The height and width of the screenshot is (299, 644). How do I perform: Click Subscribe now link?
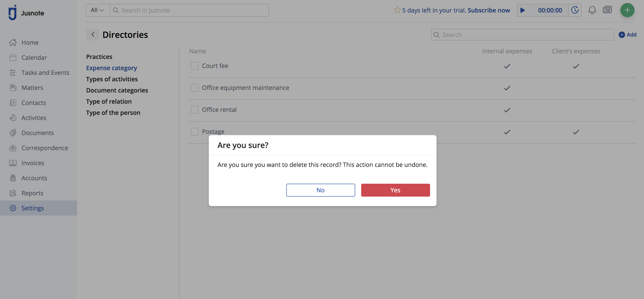point(489,10)
